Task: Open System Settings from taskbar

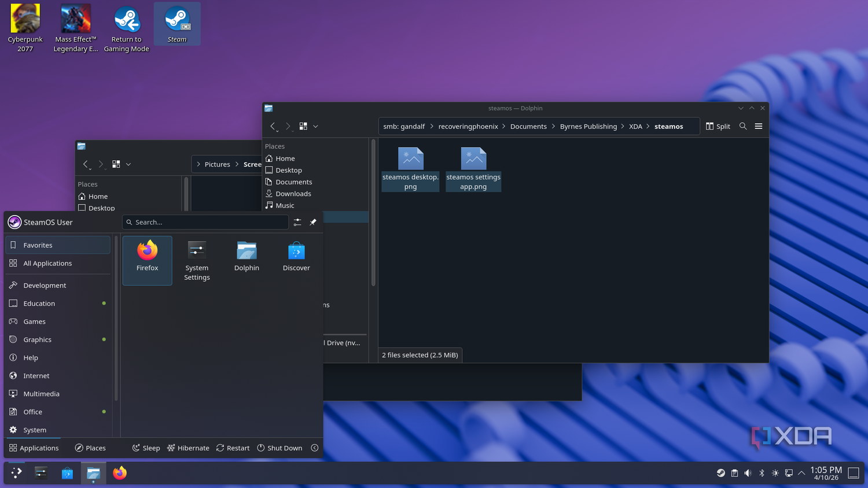Action: coord(41,473)
